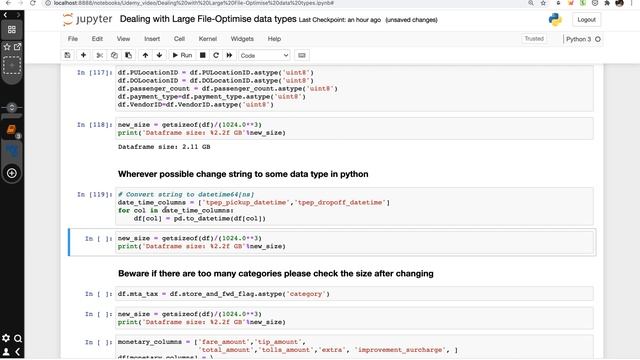
Task: Click the Python logo image
Action: point(555,20)
